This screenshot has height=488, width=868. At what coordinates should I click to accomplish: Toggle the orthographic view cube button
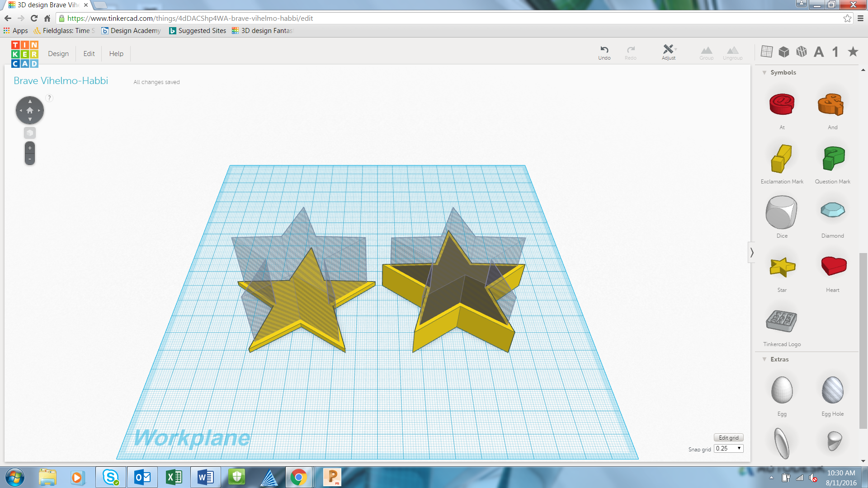click(x=30, y=133)
